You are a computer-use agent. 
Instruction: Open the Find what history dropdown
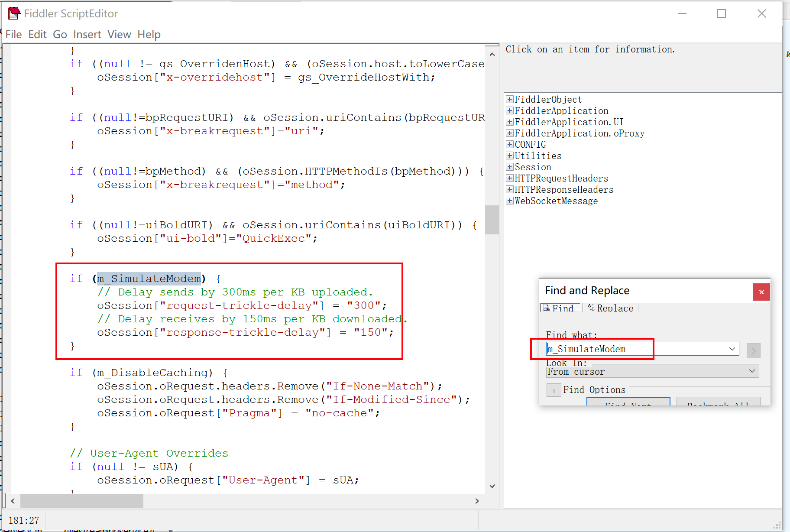[x=732, y=349]
